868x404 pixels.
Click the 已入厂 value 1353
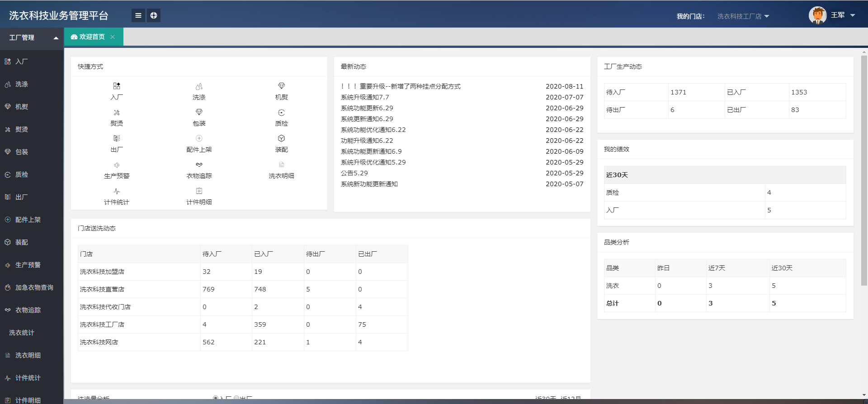(x=799, y=92)
